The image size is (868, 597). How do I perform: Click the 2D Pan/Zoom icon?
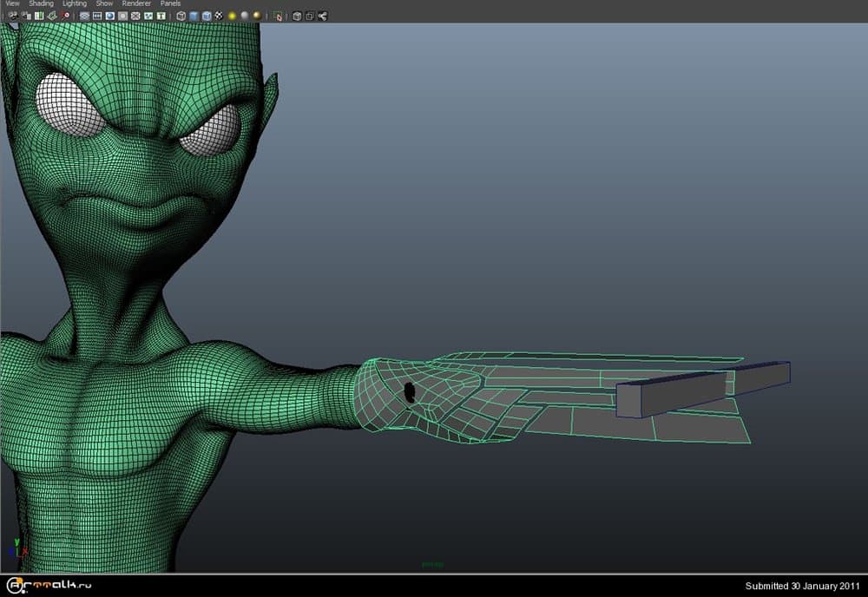tap(65, 16)
